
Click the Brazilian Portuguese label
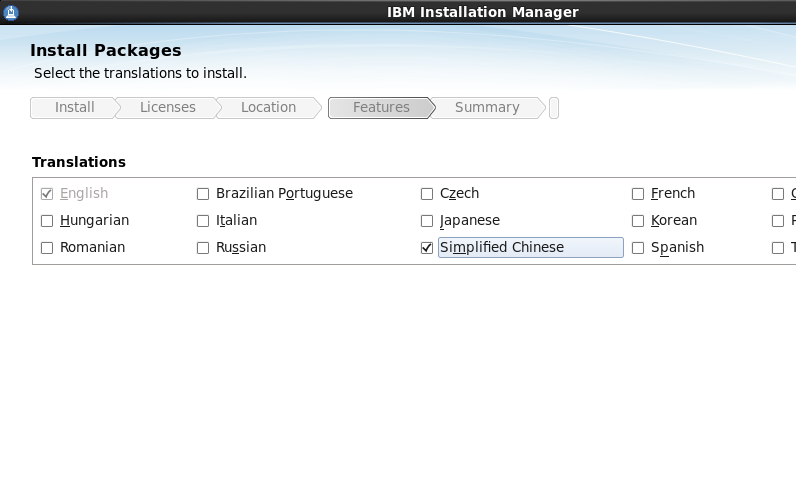pos(284,194)
